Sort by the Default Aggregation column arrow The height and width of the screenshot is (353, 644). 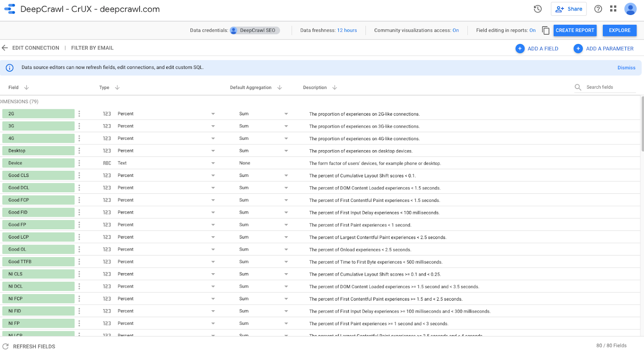280,87
